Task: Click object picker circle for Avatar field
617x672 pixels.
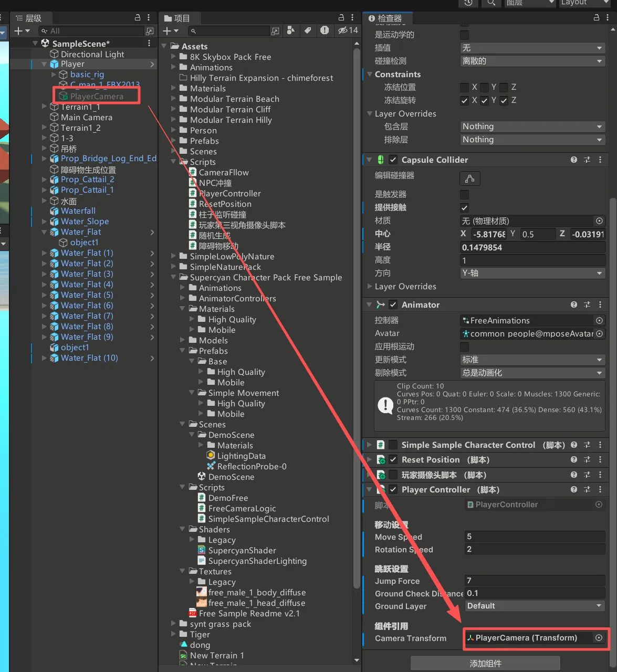Action: (599, 333)
